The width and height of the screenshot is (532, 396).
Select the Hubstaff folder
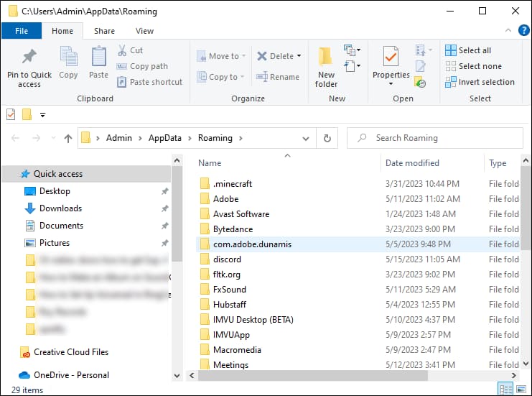(358, 304)
